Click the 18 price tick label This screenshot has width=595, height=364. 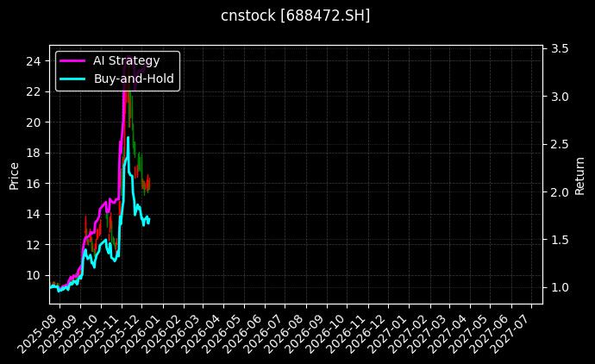tap(34, 153)
